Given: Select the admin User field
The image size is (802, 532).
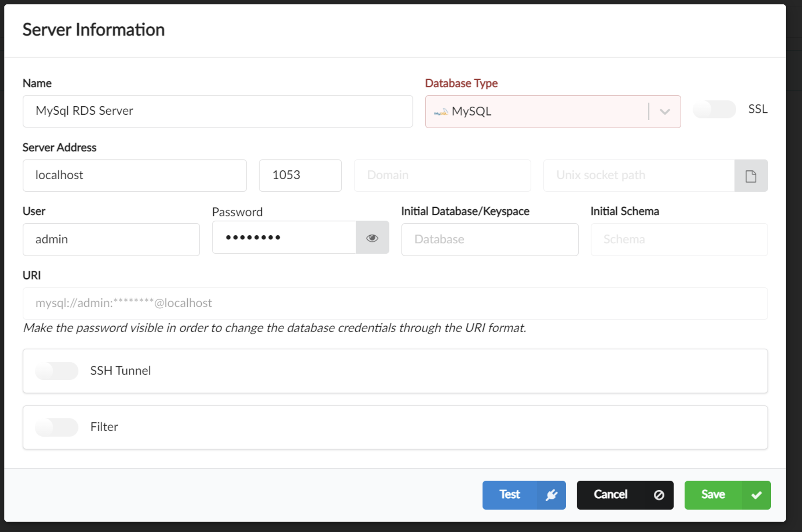Looking at the screenshot, I should (111, 240).
